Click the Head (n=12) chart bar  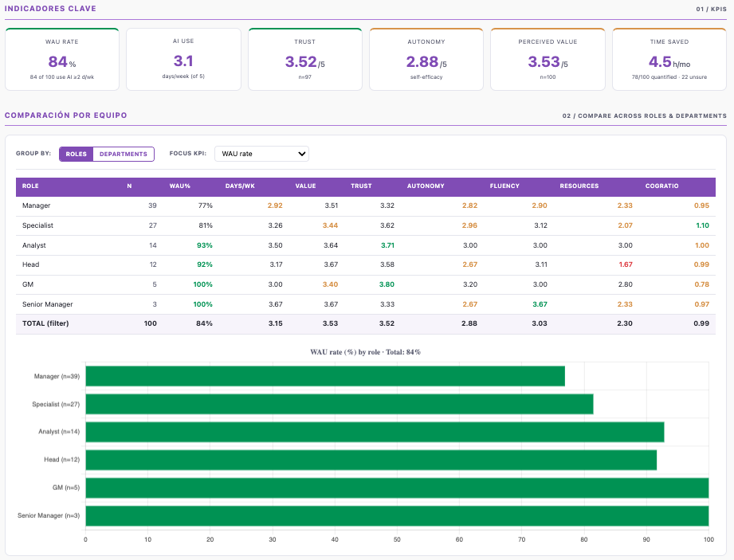click(x=371, y=460)
